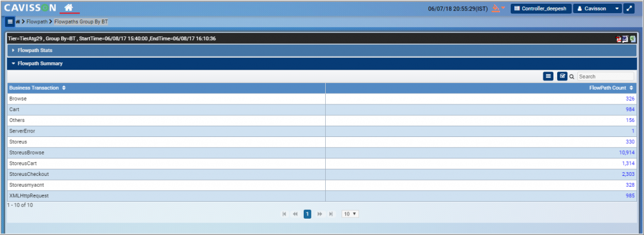Open ServerError flowpath count 1
This screenshot has height=235, width=644.
click(633, 131)
